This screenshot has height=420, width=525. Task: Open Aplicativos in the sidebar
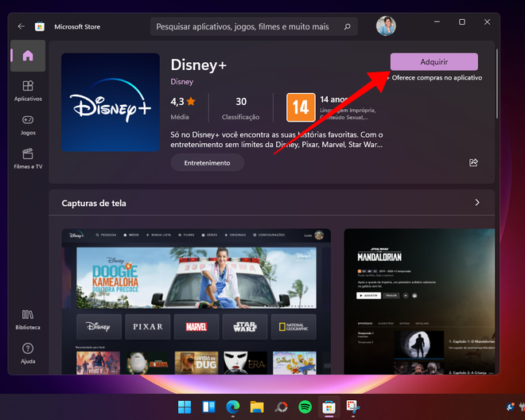point(28,91)
